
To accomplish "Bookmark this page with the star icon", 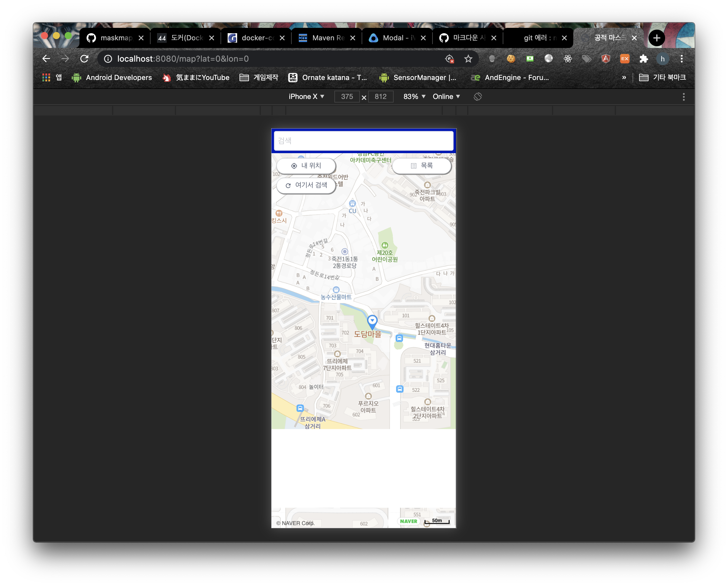I will [468, 58].
